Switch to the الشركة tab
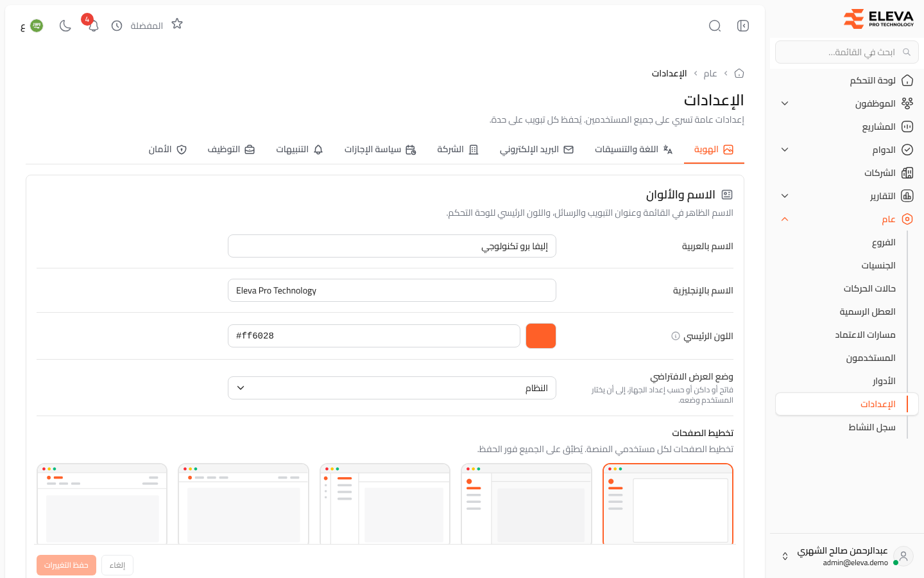Image resolution: width=924 pixels, height=578 pixels. click(458, 150)
